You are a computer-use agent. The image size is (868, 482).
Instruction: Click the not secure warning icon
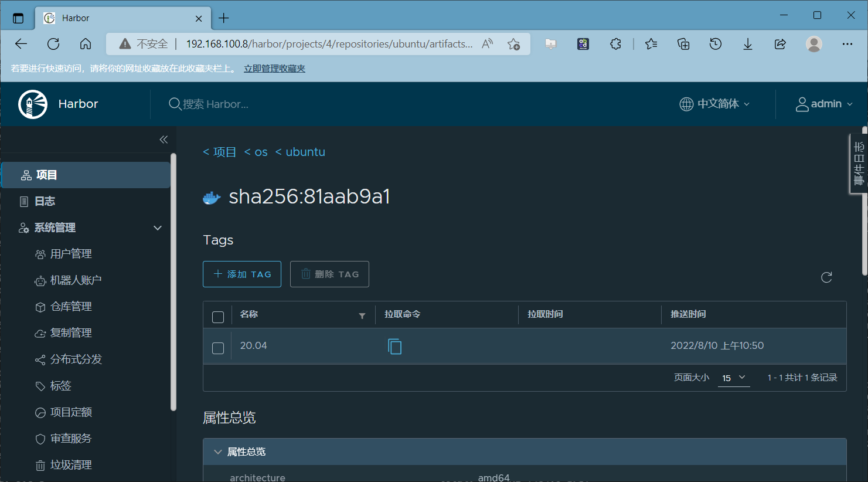(125, 44)
